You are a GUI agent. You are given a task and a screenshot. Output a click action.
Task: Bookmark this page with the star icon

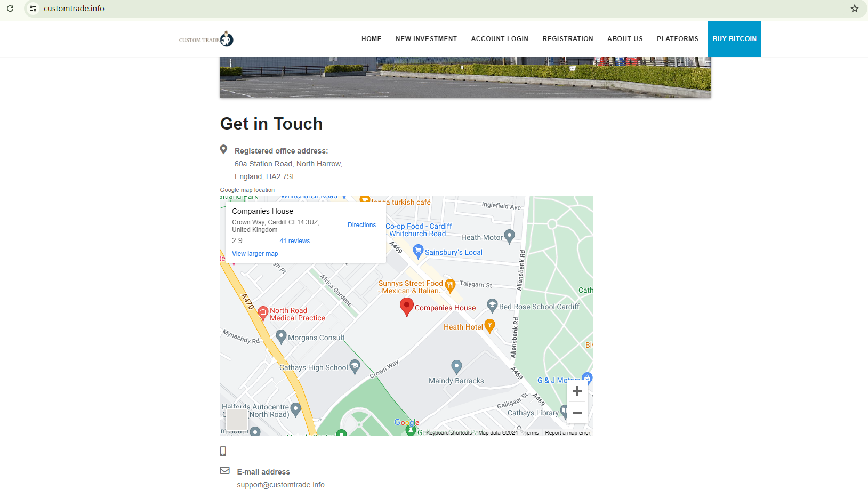[855, 9]
